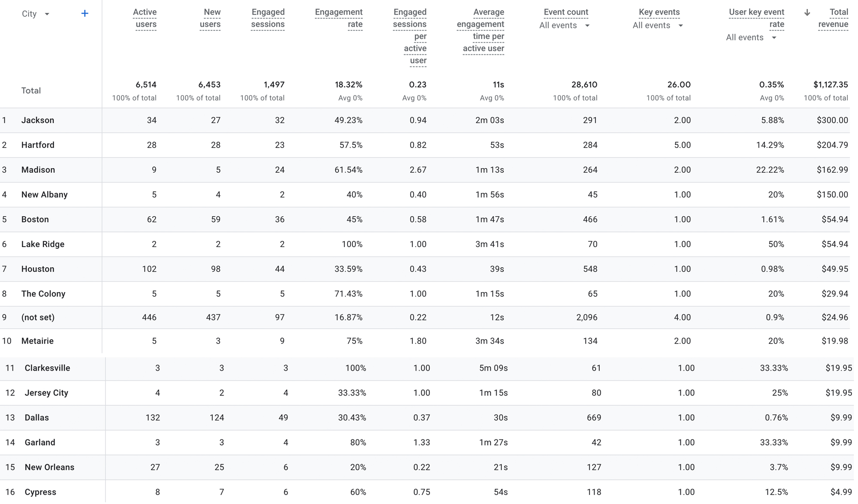Click the descending sort arrow by Total revenue

807,12
